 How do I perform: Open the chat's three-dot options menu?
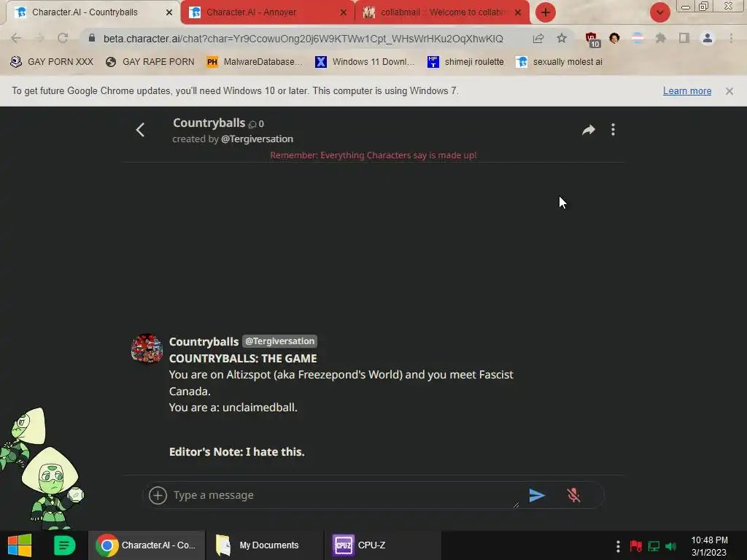pyautogui.click(x=613, y=130)
